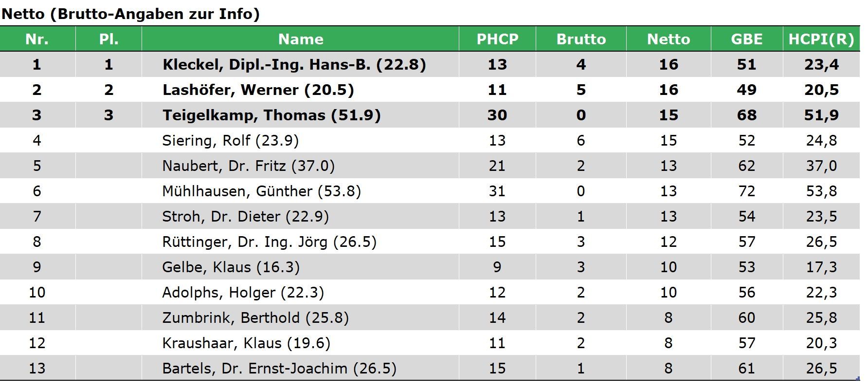Select the PHCP column header
868x391 pixels.
click(497, 39)
